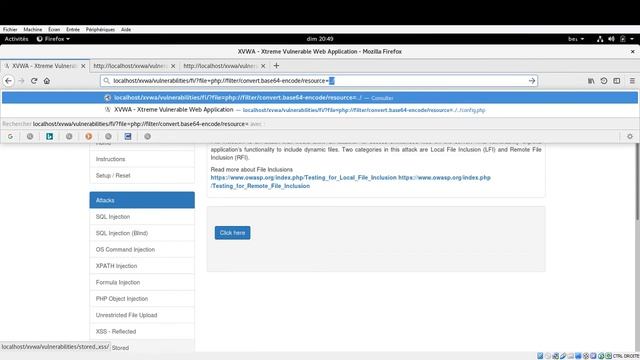Click the VirtualBox shared folders status icon
640x360 pixels.
pos(571,356)
